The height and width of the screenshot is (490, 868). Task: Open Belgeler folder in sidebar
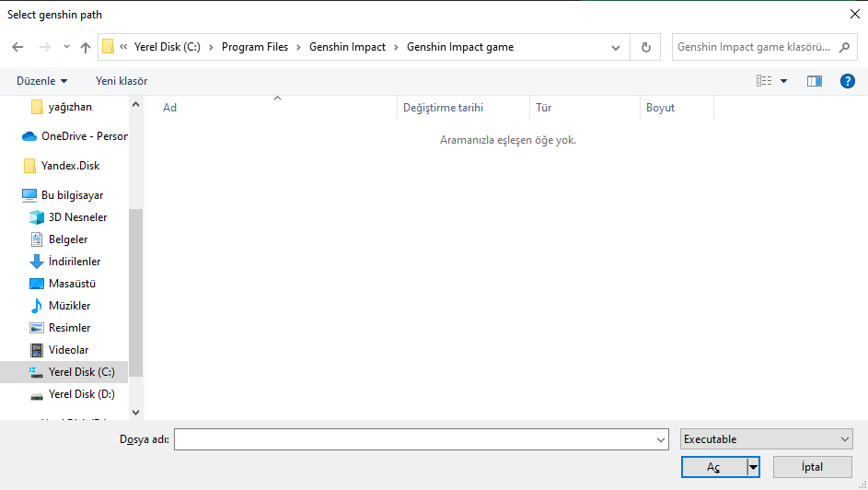click(68, 239)
